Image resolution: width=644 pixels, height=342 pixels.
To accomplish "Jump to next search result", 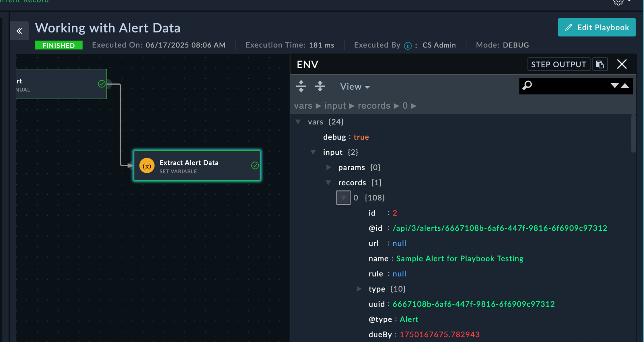I will (614, 85).
